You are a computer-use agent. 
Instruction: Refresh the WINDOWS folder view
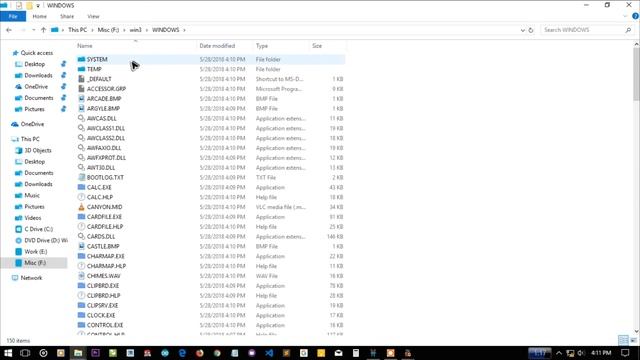(x=531, y=30)
